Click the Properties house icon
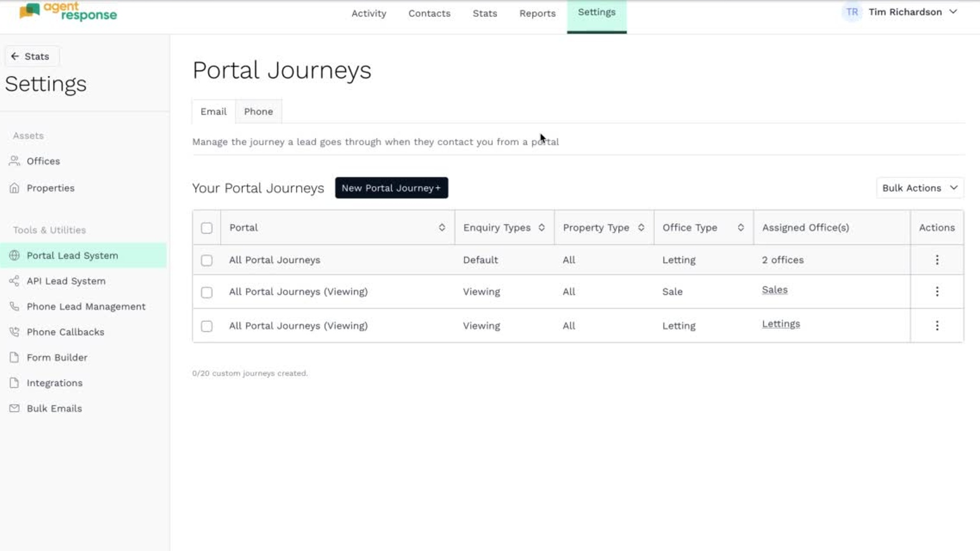 [x=14, y=188]
